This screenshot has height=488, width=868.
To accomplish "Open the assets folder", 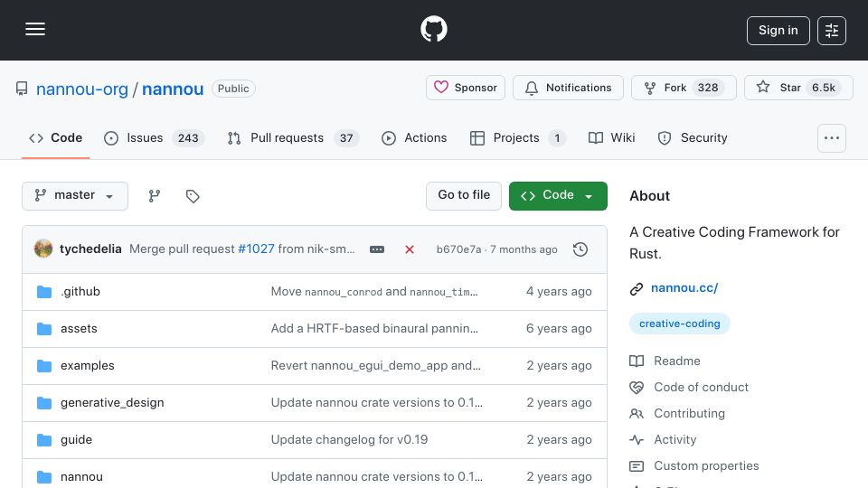I will click(x=79, y=329).
